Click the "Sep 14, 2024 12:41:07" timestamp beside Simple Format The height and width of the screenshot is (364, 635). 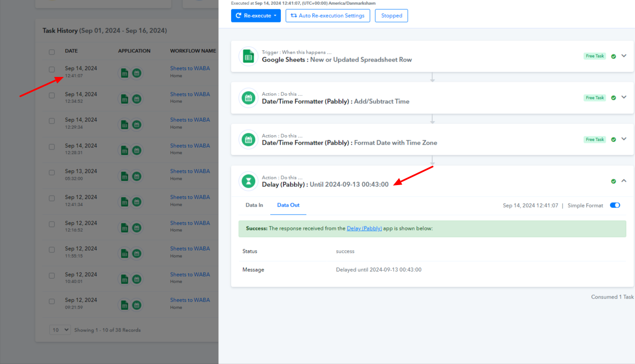531,206
